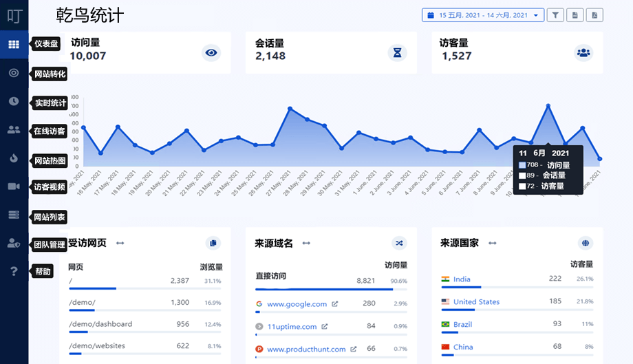Click the United States country link
The image size is (633, 364).
[x=476, y=301]
